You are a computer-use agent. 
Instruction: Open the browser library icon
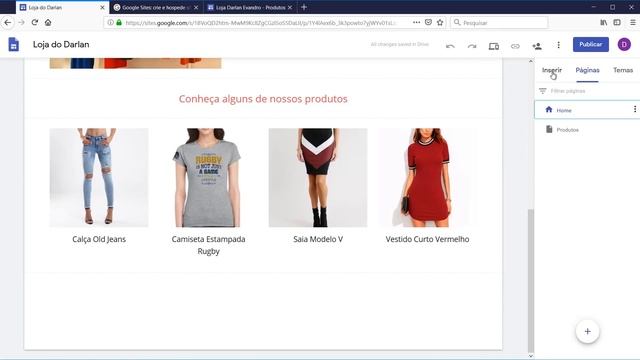[x=604, y=22]
